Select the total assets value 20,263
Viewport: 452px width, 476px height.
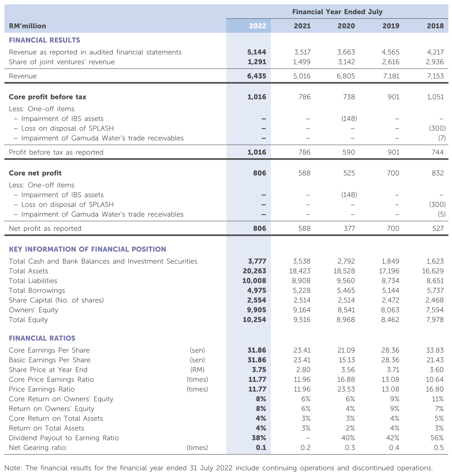(x=257, y=271)
